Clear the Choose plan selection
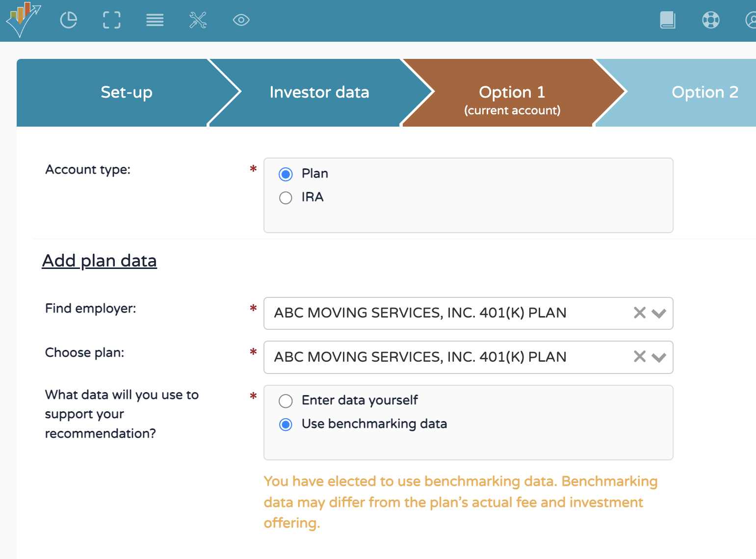756x559 pixels. point(640,356)
